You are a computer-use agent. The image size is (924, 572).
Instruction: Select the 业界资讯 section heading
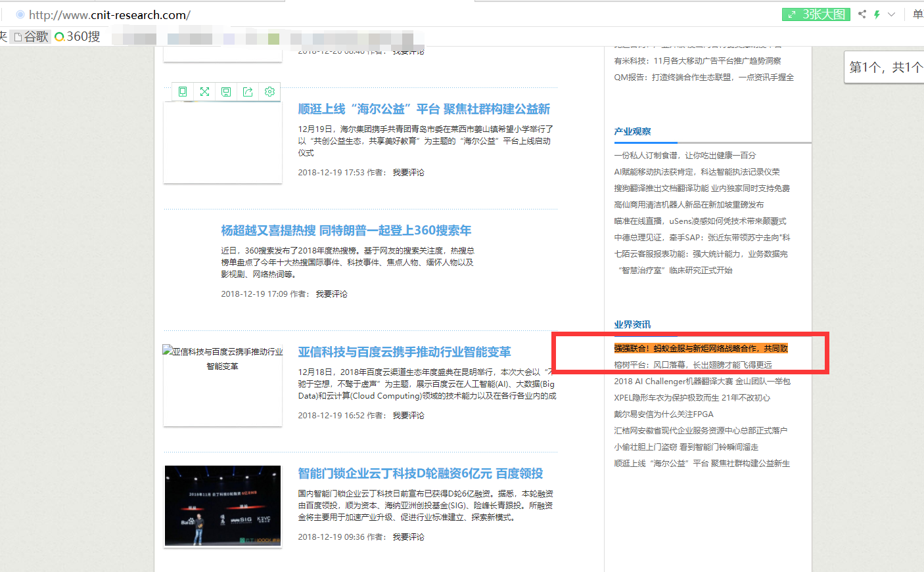coord(633,324)
